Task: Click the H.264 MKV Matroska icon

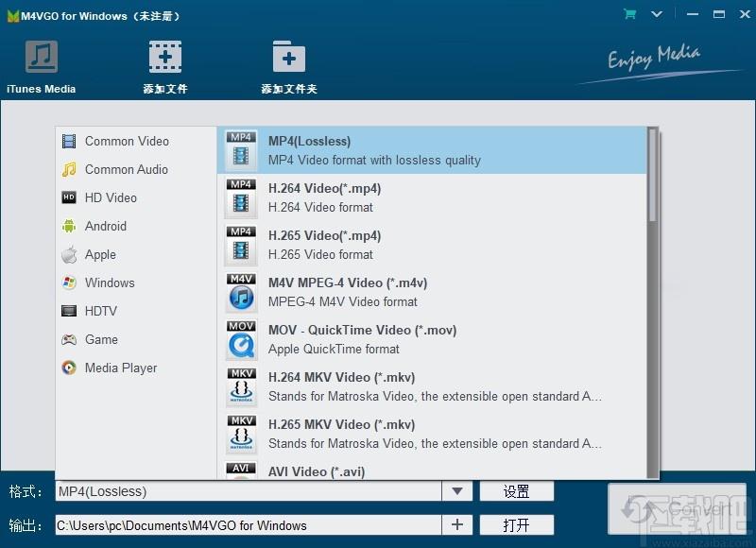Action: click(x=241, y=386)
